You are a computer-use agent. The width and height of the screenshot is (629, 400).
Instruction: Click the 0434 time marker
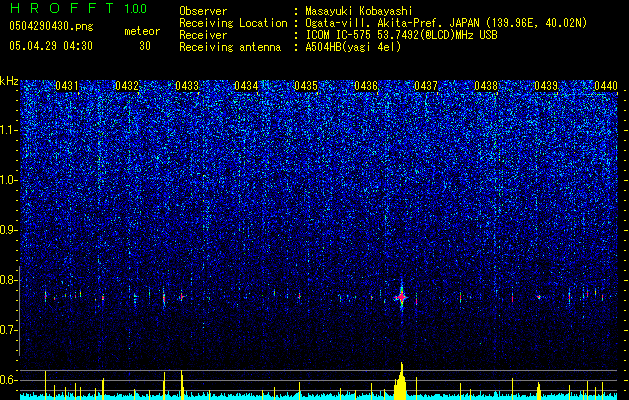tap(246, 86)
